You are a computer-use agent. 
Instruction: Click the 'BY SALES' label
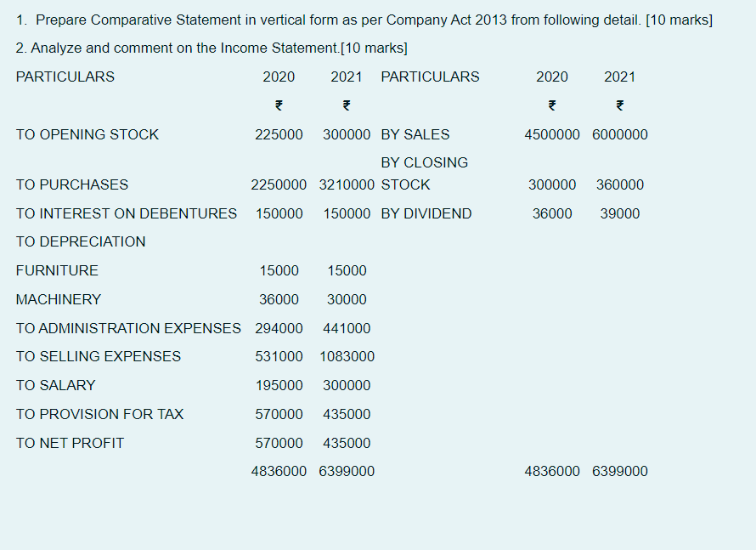(415, 134)
